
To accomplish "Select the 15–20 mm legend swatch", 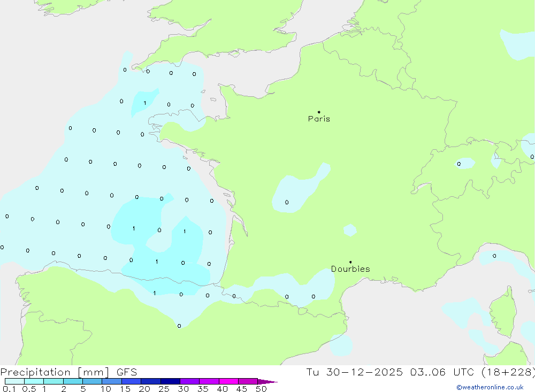I will [132, 381].
